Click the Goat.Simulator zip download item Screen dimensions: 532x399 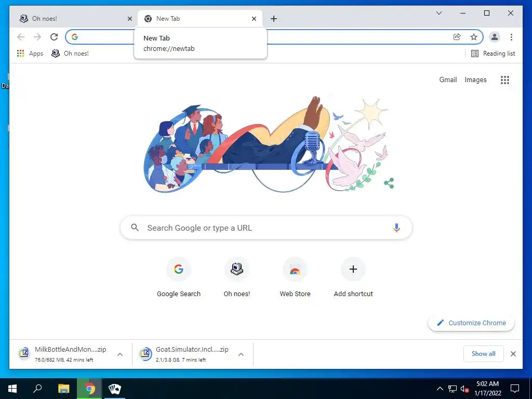(187, 354)
